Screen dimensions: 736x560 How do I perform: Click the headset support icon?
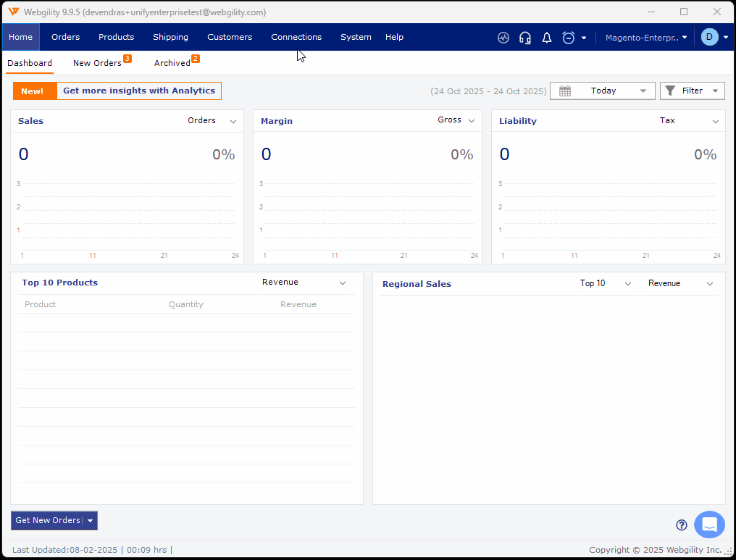pos(525,38)
